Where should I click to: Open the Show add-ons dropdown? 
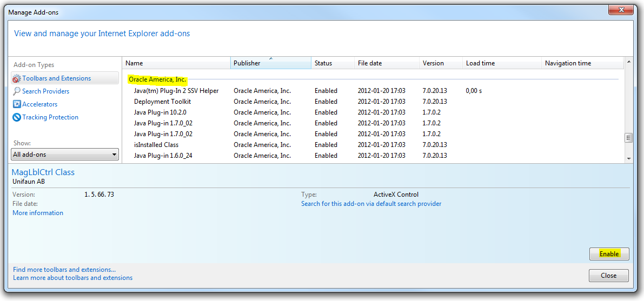coord(65,155)
